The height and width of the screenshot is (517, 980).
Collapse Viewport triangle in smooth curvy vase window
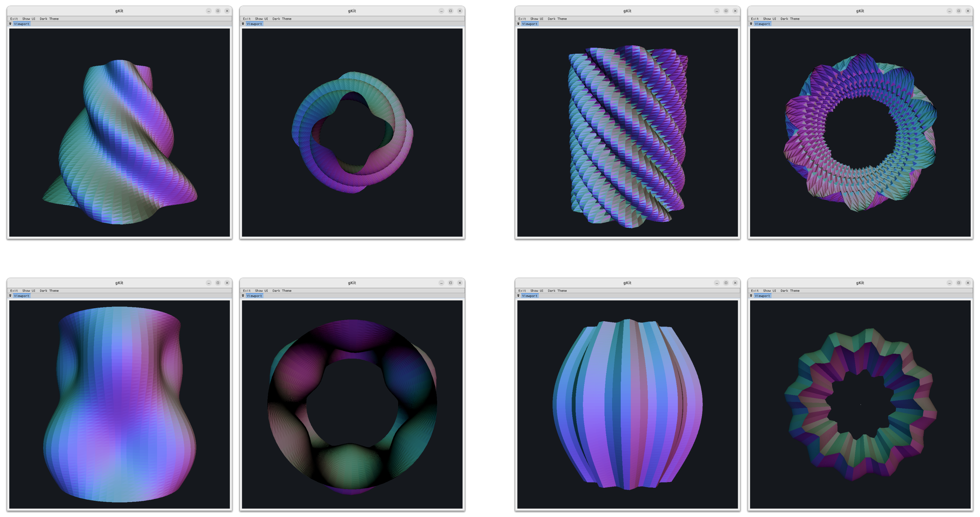10,296
